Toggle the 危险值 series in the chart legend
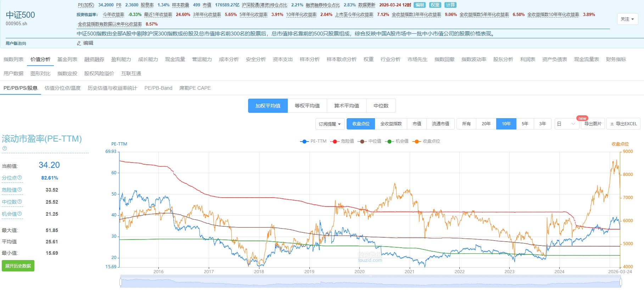Screen dimensions: 644x292 tap(342, 141)
